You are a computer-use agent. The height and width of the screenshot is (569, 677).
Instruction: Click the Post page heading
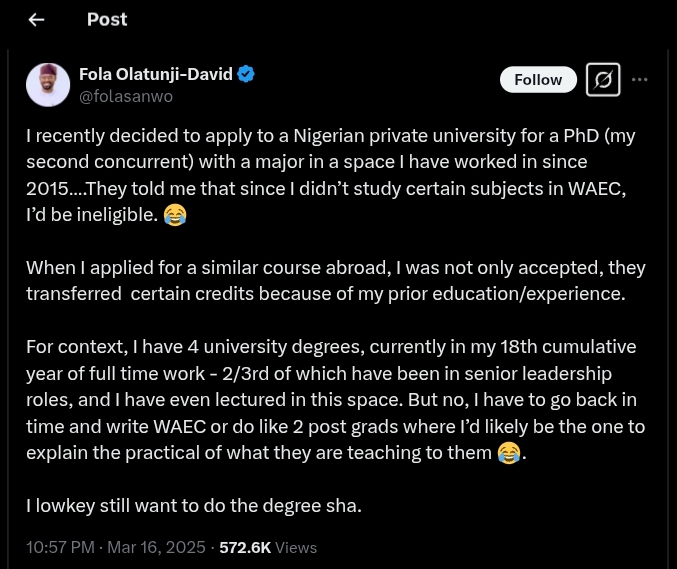tap(107, 19)
